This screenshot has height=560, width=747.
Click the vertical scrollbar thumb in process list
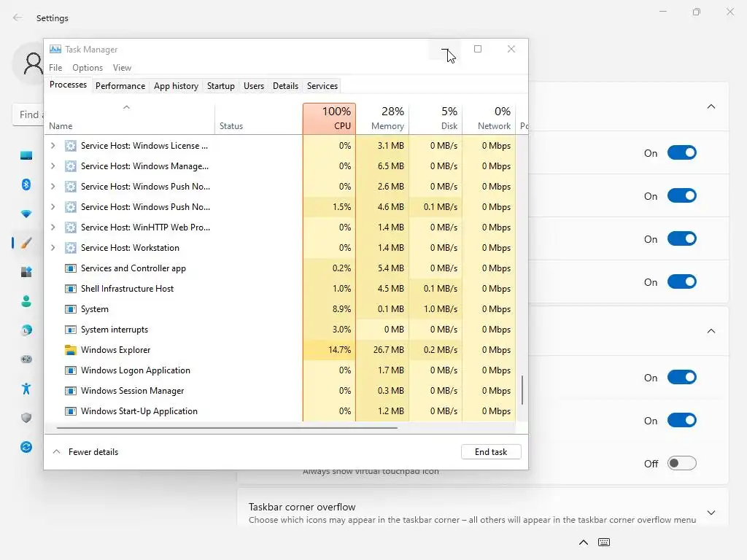click(522, 390)
